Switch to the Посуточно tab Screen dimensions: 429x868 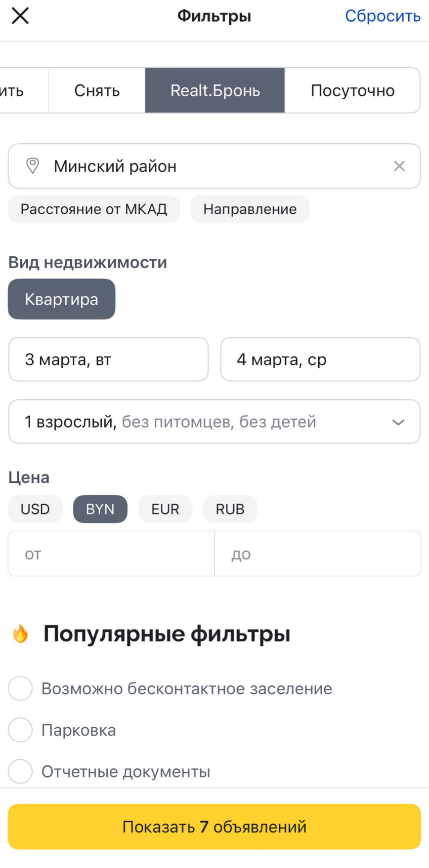(x=352, y=90)
